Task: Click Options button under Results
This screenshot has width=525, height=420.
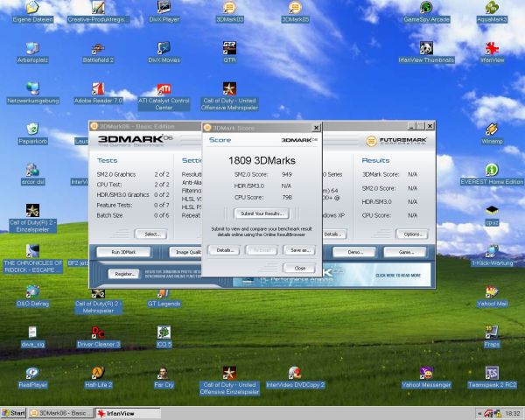Action: tap(412, 234)
